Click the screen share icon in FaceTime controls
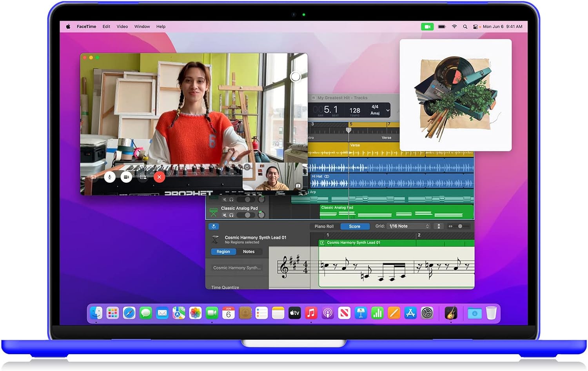The height and width of the screenshot is (371, 588). point(143,177)
